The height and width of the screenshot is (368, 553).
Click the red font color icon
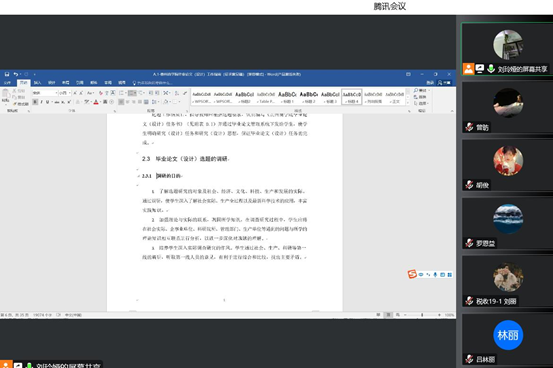pos(96,102)
